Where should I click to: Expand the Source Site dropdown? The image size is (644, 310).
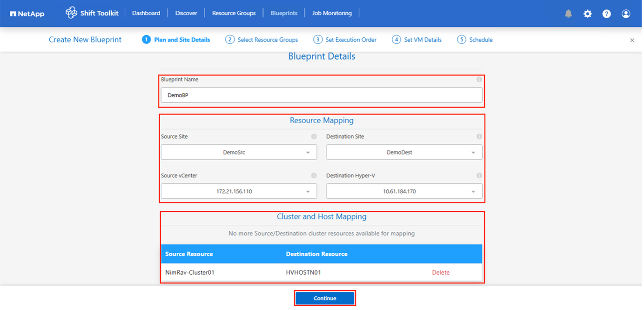239,152
